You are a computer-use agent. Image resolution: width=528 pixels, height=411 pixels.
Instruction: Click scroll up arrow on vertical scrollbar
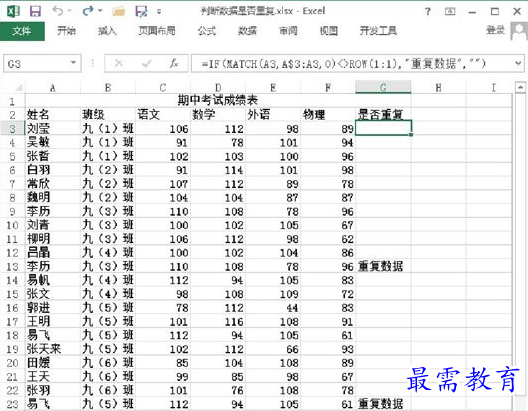pos(520,87)
